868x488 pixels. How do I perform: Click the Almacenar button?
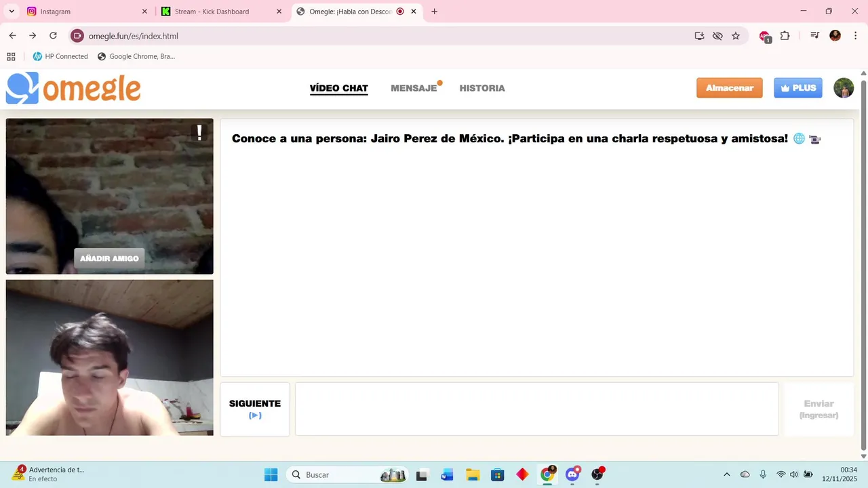click(x=730, y=88)
